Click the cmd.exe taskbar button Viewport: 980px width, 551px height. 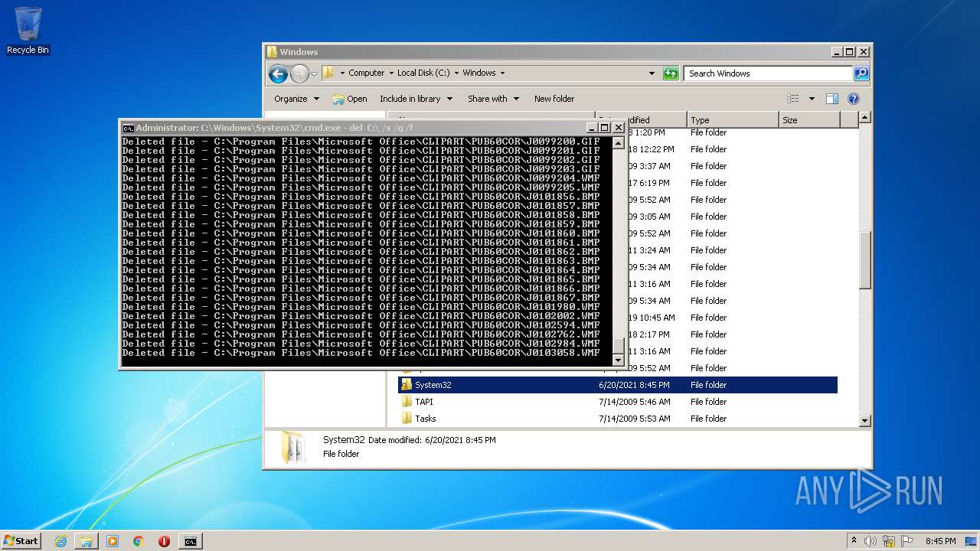pyautogui.click(x=190, y=541)
